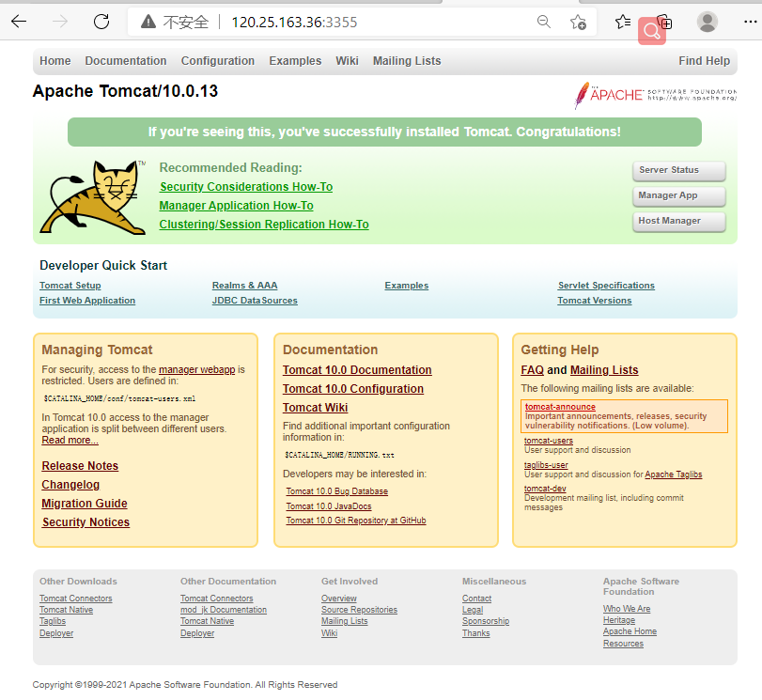Open the FAQ link in Getting Help

click(x=532, y=370)
